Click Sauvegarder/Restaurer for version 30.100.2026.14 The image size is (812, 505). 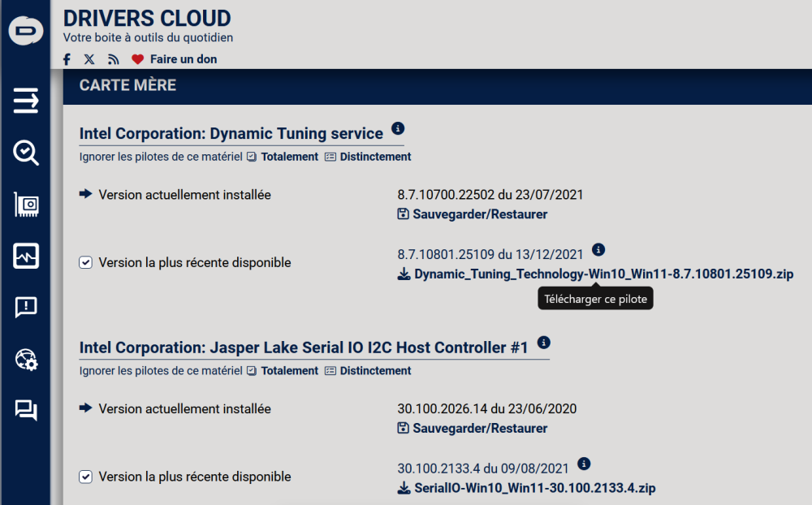click(480, 429)
